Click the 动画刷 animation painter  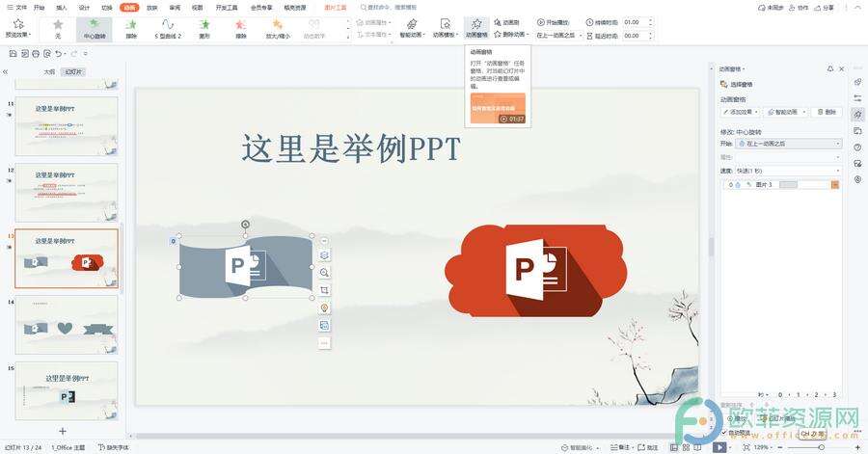pos(507,22)
